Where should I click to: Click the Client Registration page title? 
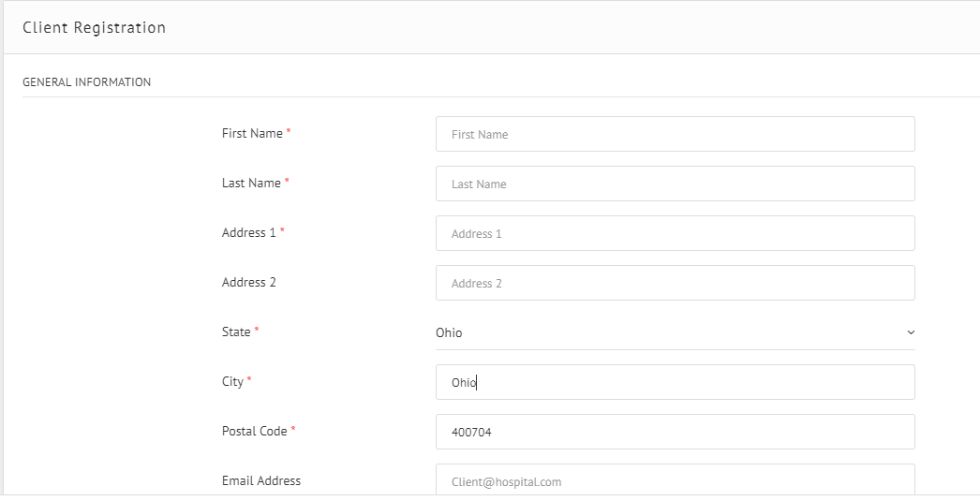click(x=94, y=28)
